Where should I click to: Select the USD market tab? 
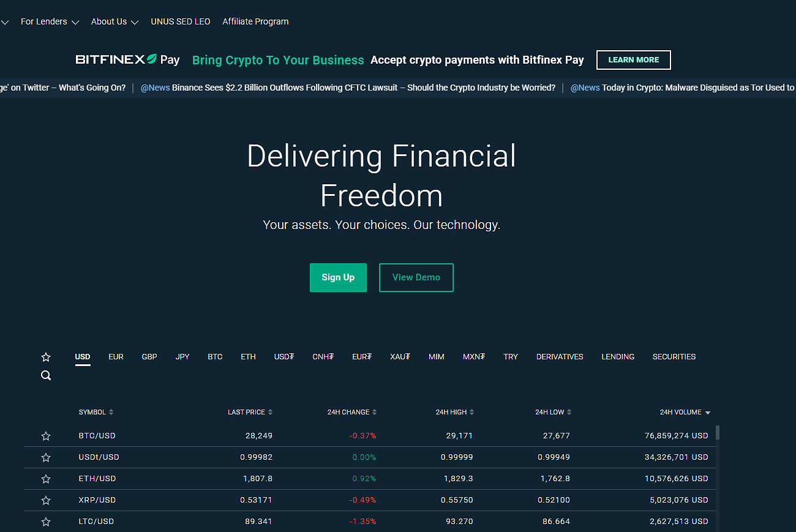pos(83,357)
